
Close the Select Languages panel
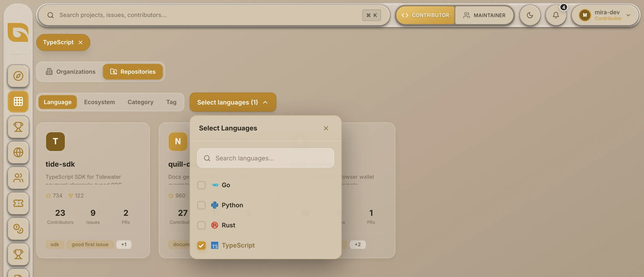[326, 128]
